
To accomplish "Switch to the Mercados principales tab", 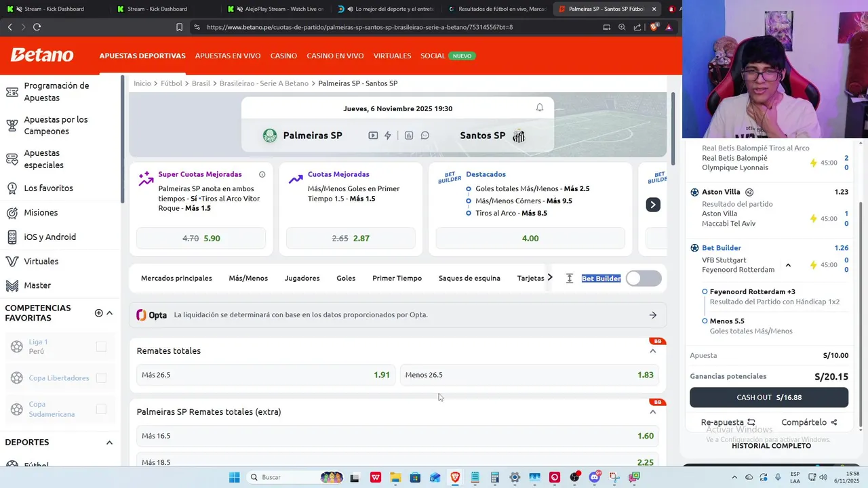I will pyautogui.click(x=176, y=279).
